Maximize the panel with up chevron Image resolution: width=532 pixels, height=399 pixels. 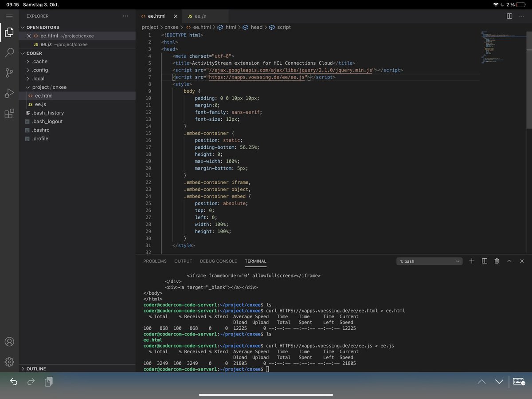click(509, 261)
